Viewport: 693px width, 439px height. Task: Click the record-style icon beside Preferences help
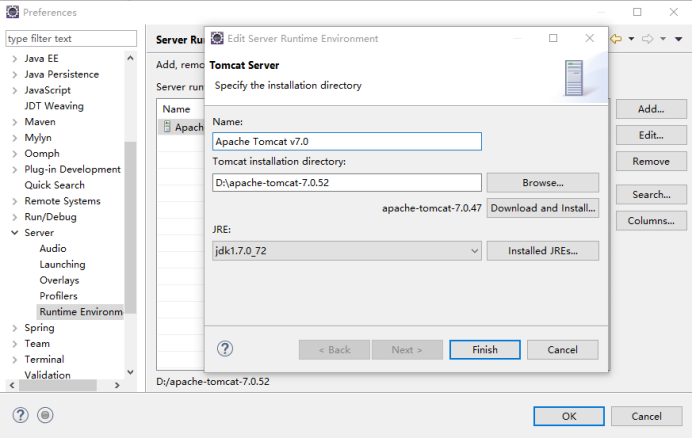pyautogui.click(x=45, y=415)
